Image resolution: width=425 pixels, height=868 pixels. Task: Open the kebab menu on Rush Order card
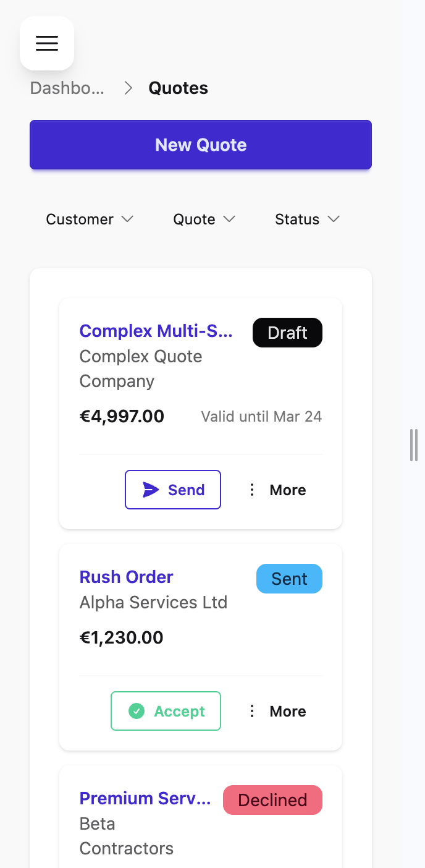252,711
